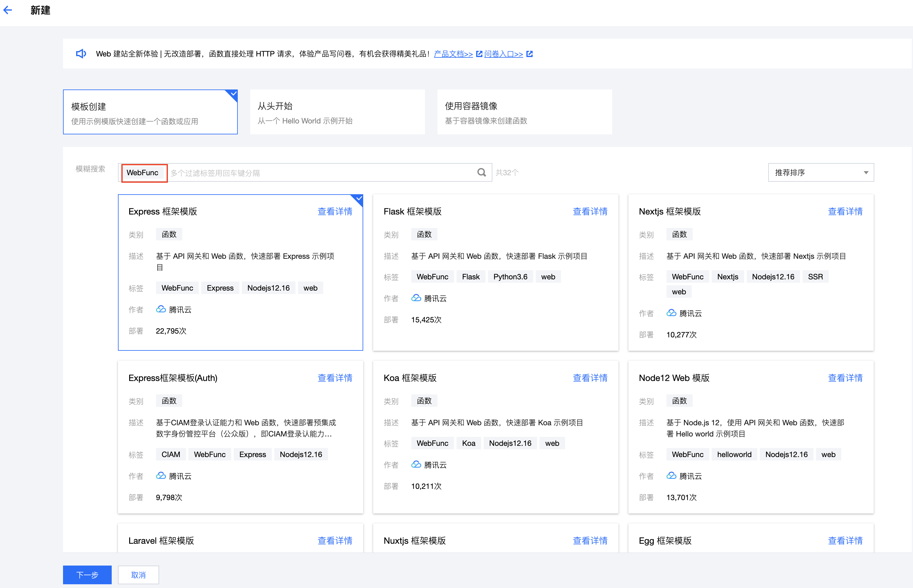This screenshot has width=913, height=588.
Task: Select the Nextjs 框架模版 card title
Action: click(x=670, y=211)
